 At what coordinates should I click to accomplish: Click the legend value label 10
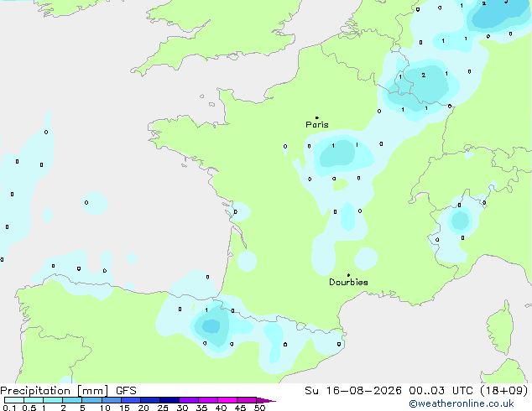105,408
